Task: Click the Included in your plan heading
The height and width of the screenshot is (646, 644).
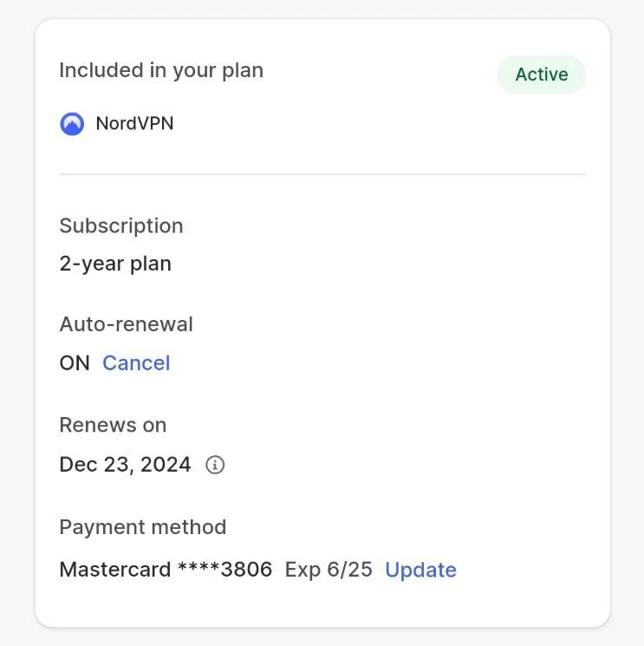Action: tap(161, 71)
